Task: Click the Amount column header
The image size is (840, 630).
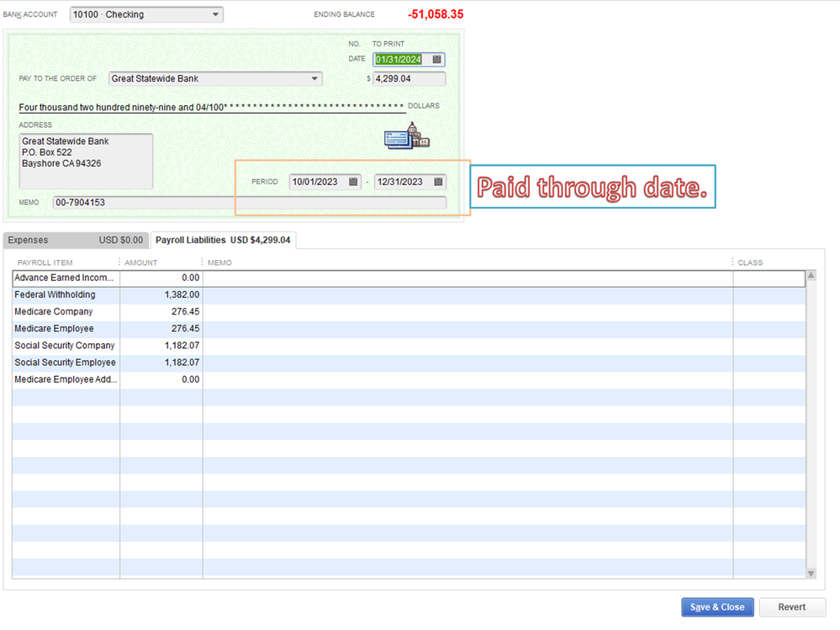Action: 141,262
